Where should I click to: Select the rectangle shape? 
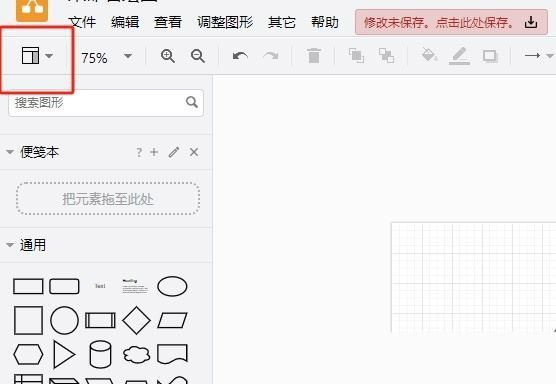pos(28,286)
